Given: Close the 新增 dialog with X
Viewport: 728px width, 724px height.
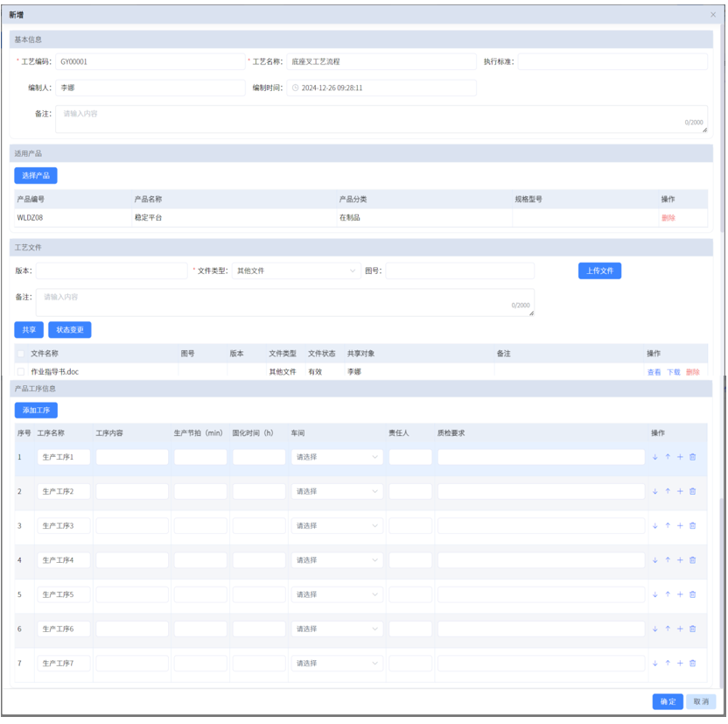Looking at the screenshot, I should tap(712, 15).
